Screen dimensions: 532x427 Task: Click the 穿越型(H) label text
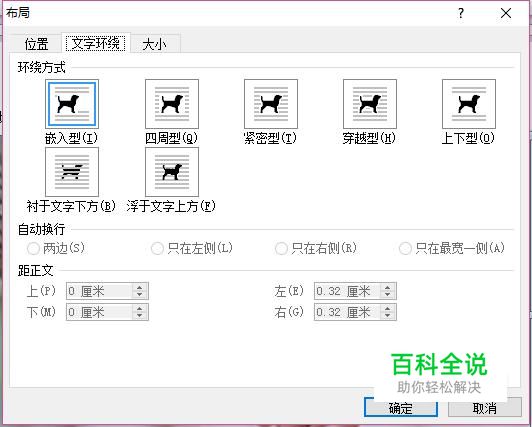click(369, 138)
